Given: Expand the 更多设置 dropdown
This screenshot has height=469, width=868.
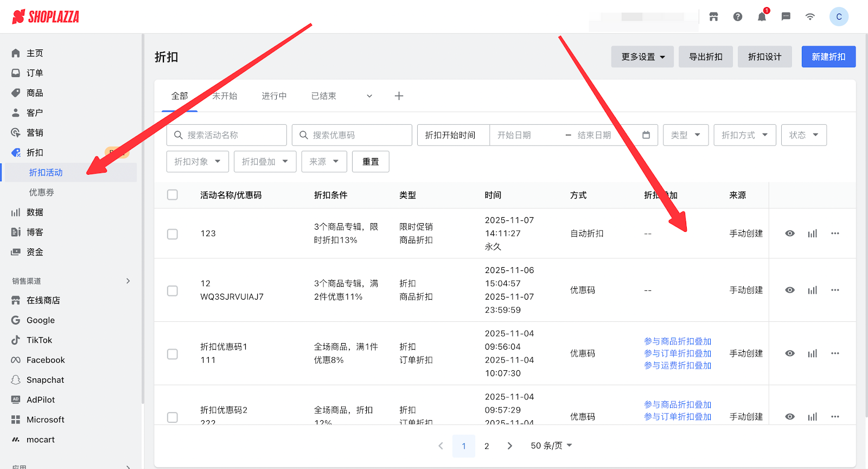Looking at the screenshot, I should click(x=642, y=57).
